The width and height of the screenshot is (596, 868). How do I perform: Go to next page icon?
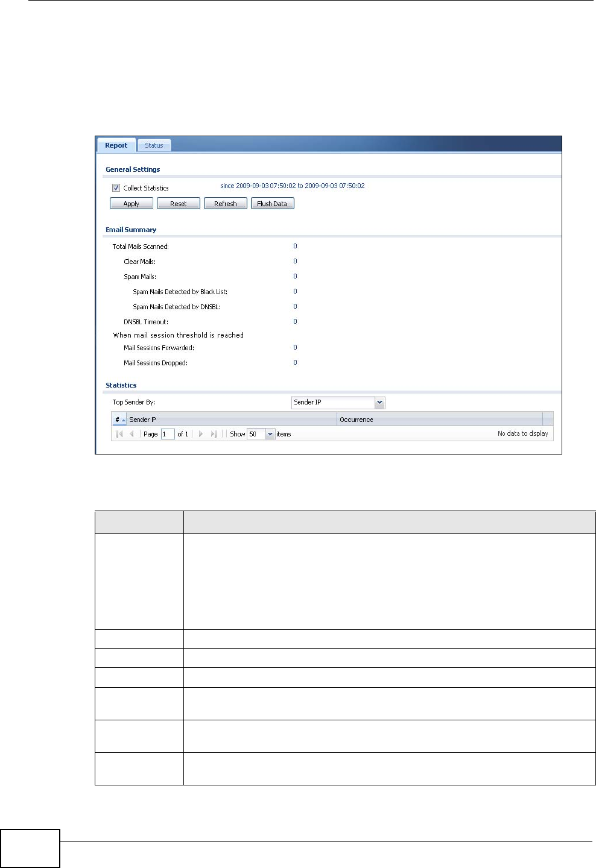pyautogui.click(x=201, y=434)
